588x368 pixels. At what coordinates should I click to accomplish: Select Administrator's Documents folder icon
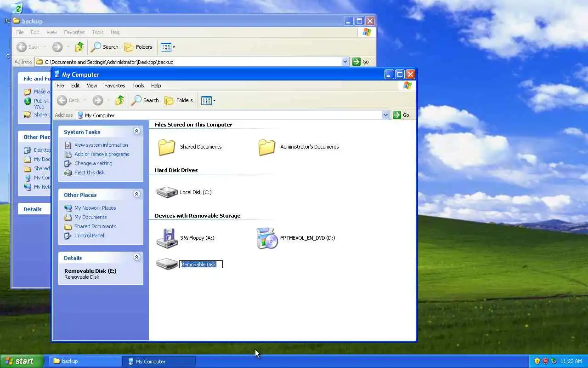[267, 147]
